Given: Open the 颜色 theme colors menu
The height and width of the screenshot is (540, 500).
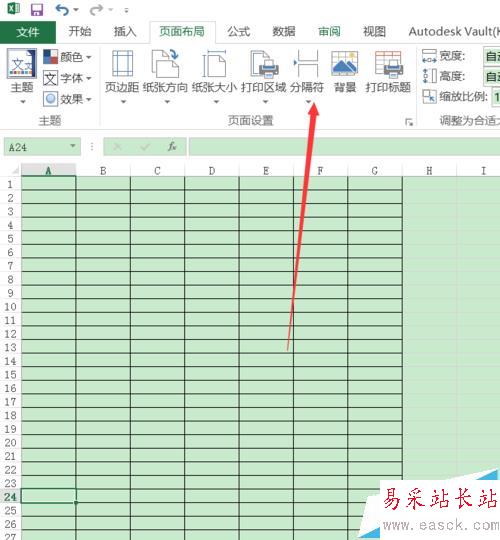Looking at the screenshot, I should coord(67,57).
